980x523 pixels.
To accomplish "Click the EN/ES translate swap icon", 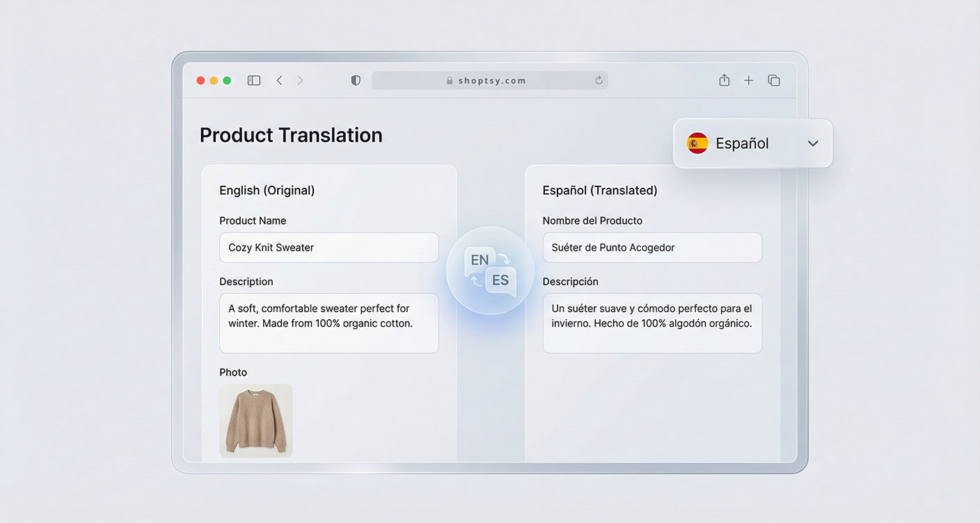I will [490, 271].
